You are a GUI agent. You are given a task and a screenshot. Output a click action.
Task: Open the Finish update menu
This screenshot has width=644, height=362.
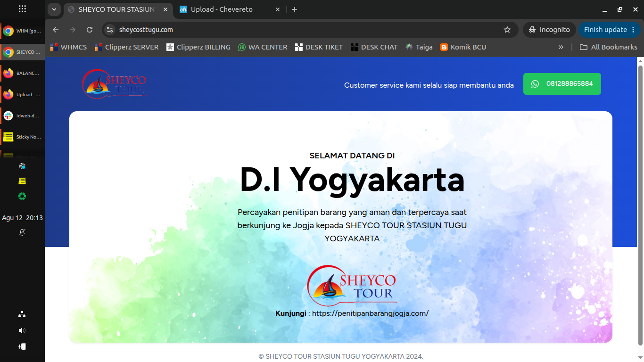coord(610,30)
